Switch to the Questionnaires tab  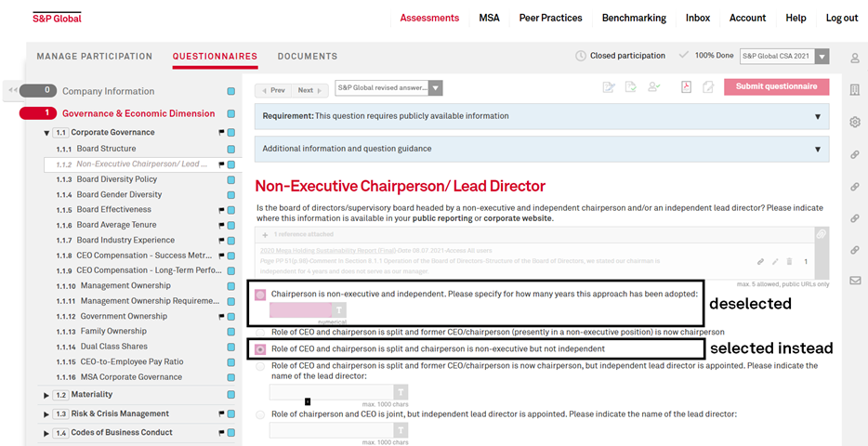tap(215, 57)
